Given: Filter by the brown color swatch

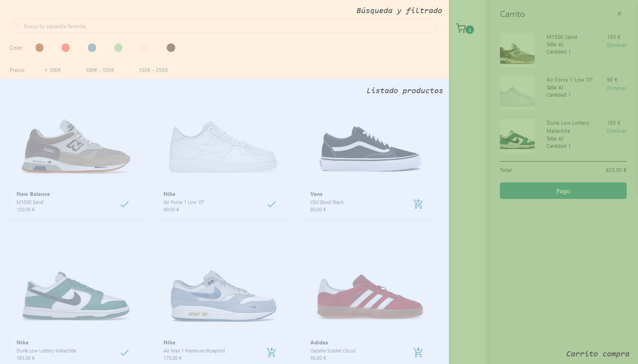Looking at the screenshot, I should [x=39, y=48].
